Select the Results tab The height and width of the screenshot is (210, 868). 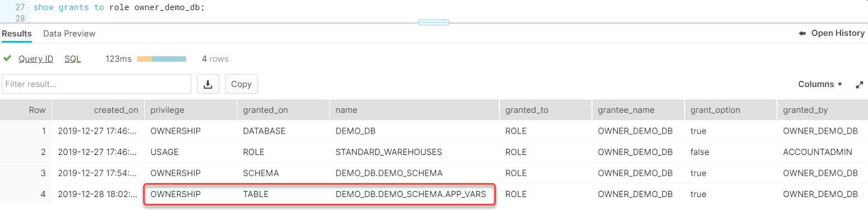click(x=16, y=34)
